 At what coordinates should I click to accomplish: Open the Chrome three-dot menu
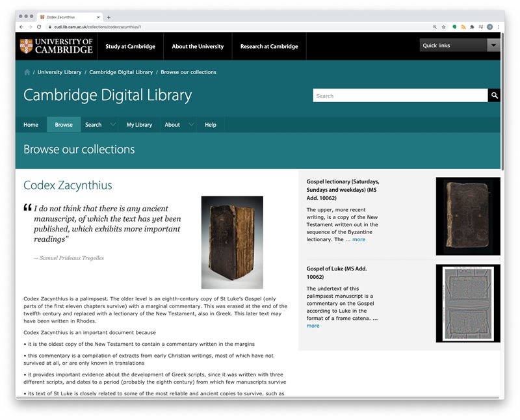tap(499, 27)
